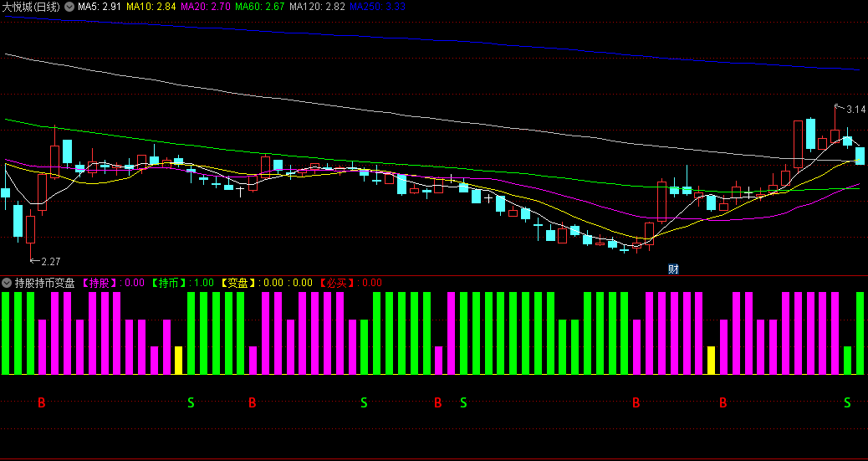Click the 【持股】: 0.00 indicator value
868x461 pixels.
113,283
